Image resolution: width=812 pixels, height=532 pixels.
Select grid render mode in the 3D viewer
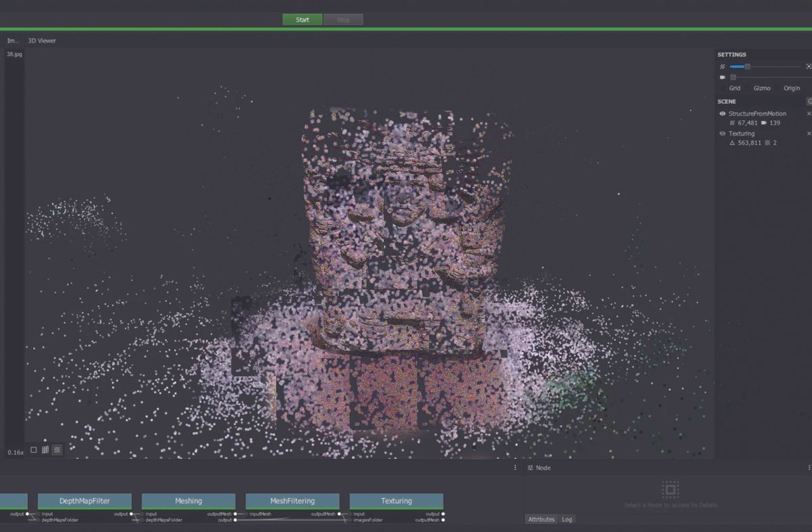click(45, 449)
